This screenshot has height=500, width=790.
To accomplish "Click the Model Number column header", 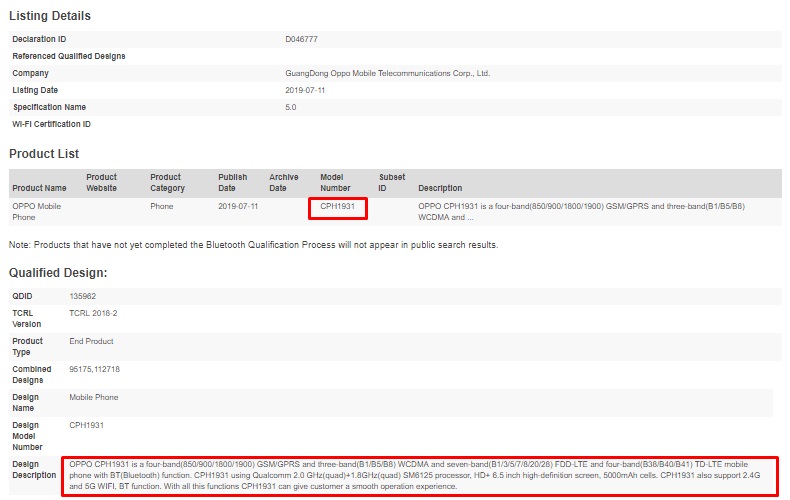I will point(335,182).
